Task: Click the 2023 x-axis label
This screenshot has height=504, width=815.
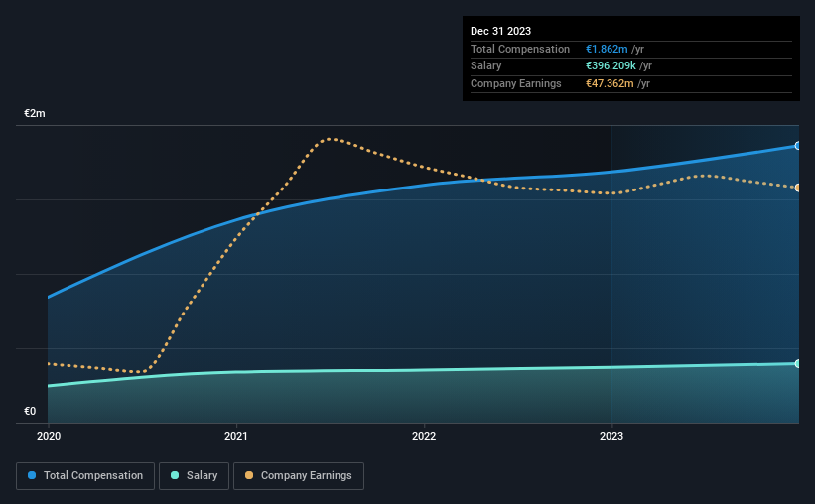Action: [611, 436]
